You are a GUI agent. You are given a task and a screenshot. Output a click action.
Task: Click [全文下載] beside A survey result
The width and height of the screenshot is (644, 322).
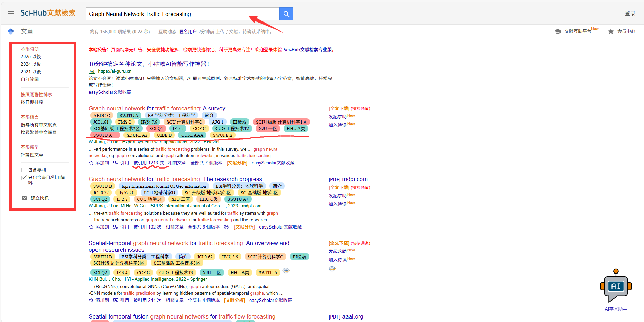tap(339, 108)
